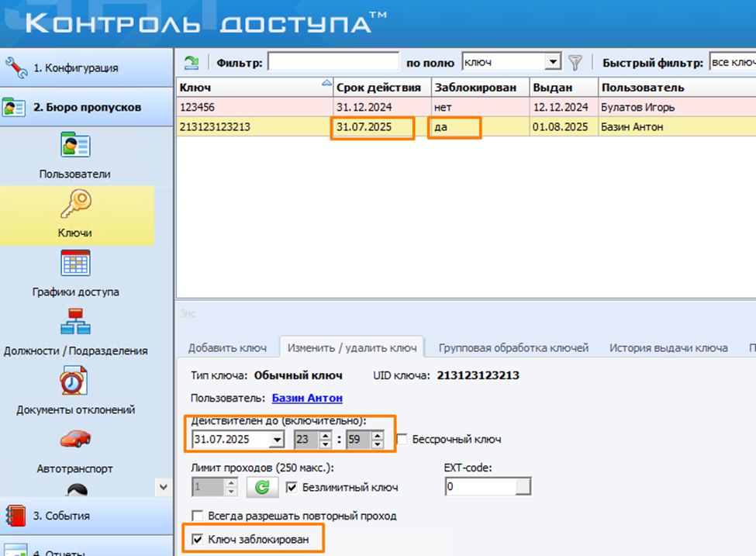This screenshot has height=556, width=756.
Task: Click into the Фильтр text field
Action: click(x=333, y=63)
